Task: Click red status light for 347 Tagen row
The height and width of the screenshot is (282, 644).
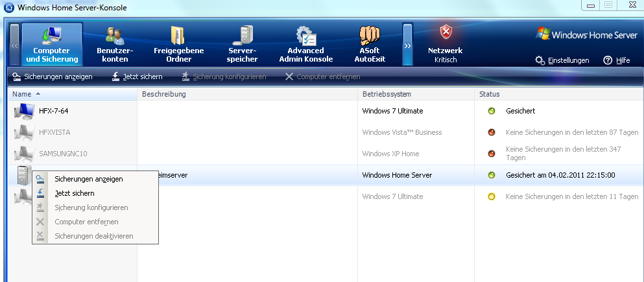Action: click(491, 154)
